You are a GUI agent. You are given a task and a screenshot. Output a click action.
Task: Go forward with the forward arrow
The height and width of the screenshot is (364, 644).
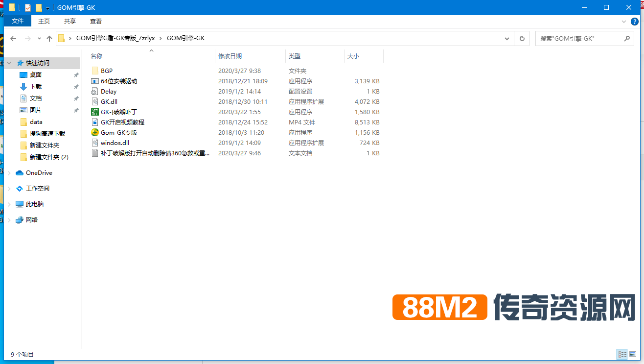pyautogui.click(x=27, y=38)
